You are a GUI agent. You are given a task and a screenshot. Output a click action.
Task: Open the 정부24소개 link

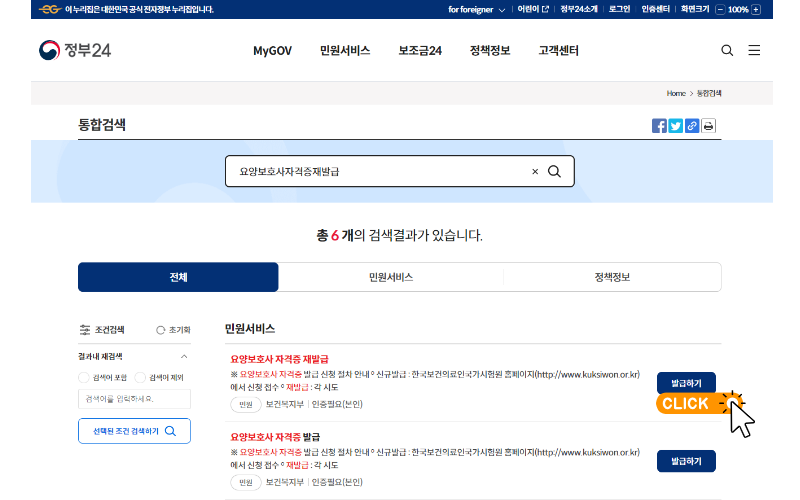pyautogui.click(x=579, y=9)
